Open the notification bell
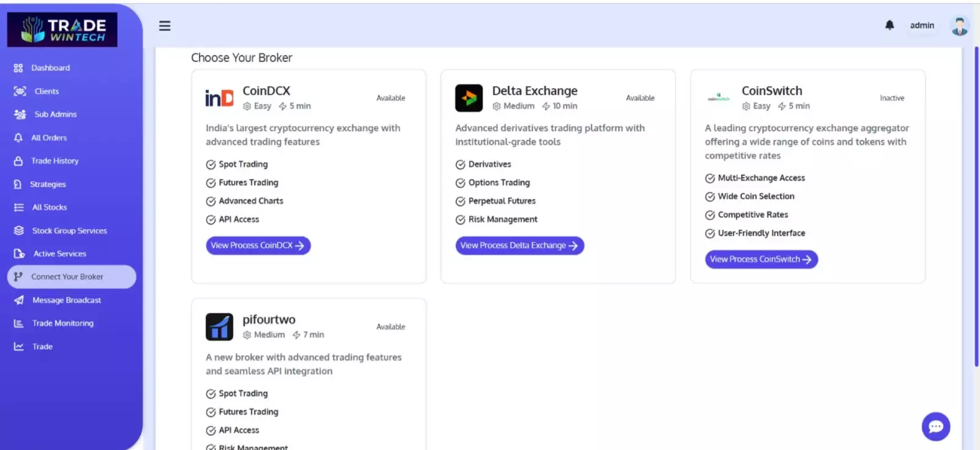Image resolution: width=980 pixels, height=450 pixels. pyautogui.click(x=889, y=25)
